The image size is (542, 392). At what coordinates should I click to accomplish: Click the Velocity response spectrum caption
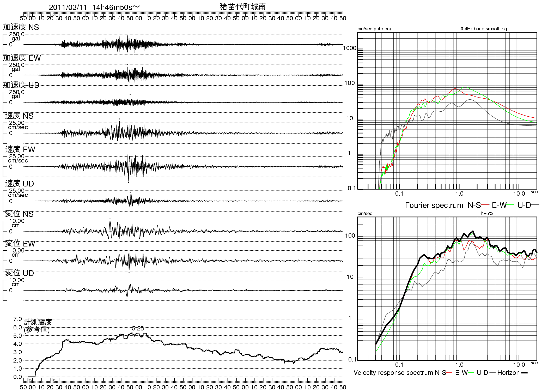tap(394, 373)
